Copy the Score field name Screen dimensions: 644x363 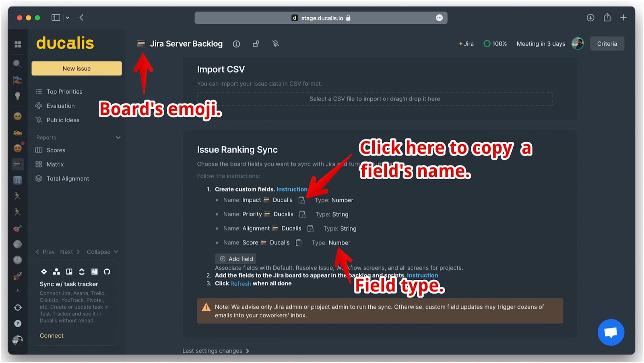[299, 243]
